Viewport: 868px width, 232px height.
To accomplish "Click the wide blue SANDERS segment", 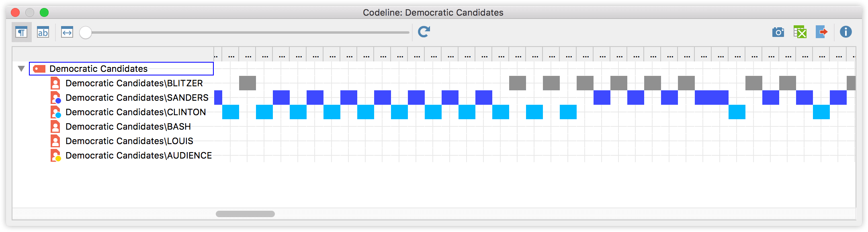I will click(712, 98).
